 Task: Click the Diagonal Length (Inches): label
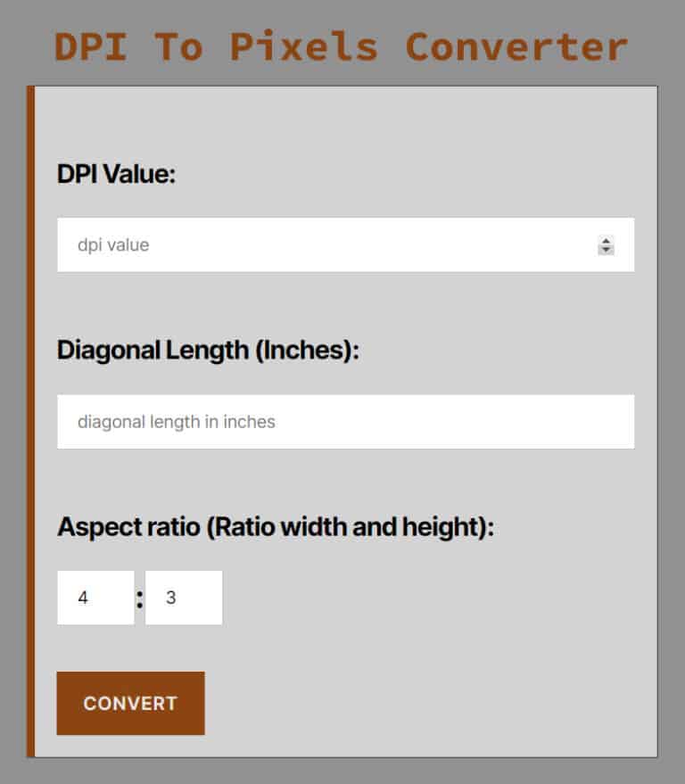click(210, 351)
